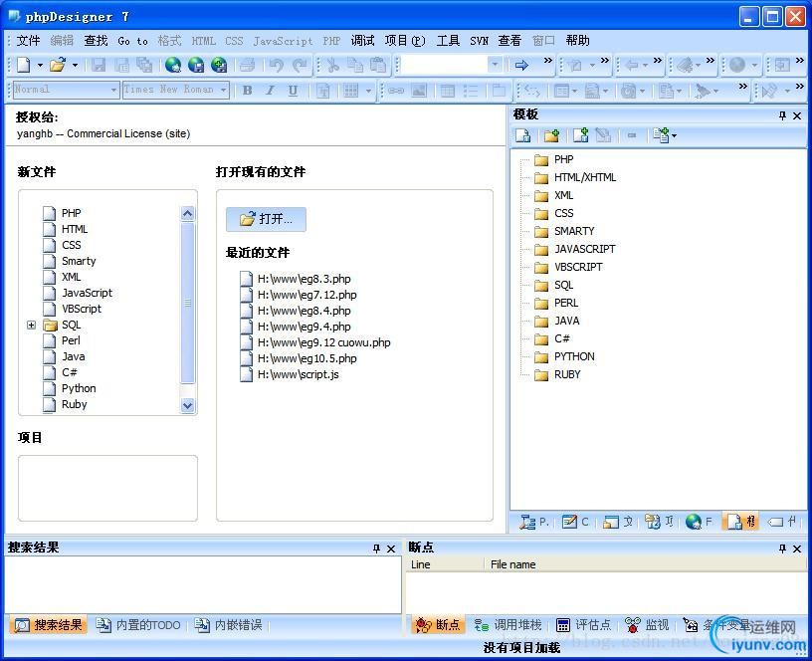This screenshot has height=661, width=812.
Task: Close the 搜索结果 panel
Action: tap(391, 549)
